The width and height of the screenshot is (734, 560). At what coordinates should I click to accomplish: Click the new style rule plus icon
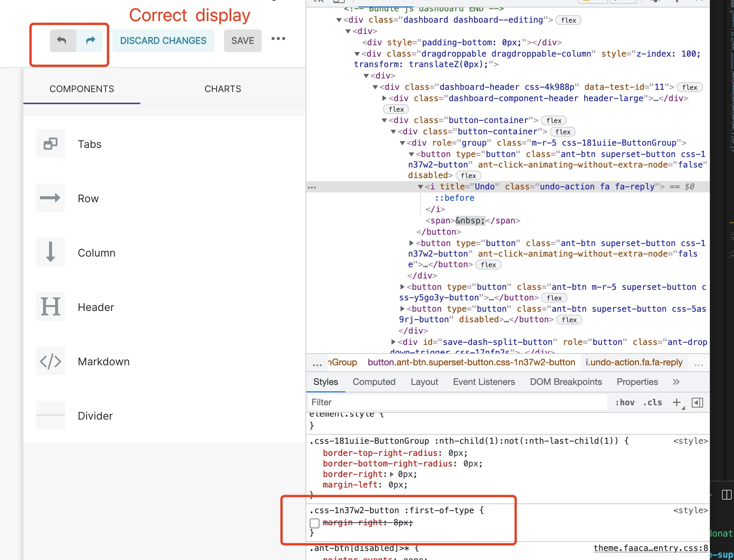pos(677,402)
